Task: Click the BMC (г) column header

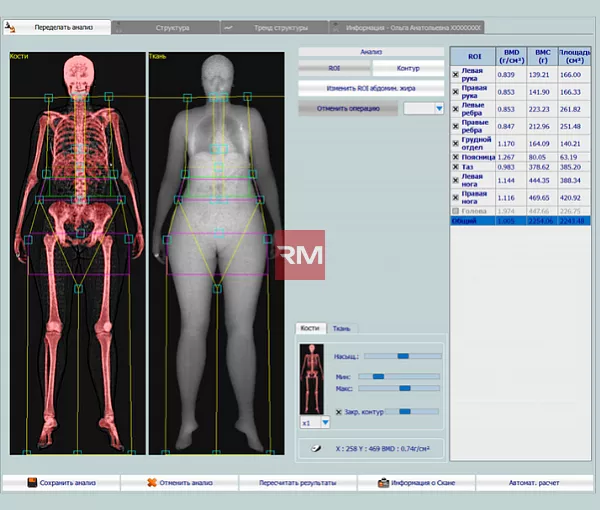Action: pyautogui.click(x=543, y=57)
